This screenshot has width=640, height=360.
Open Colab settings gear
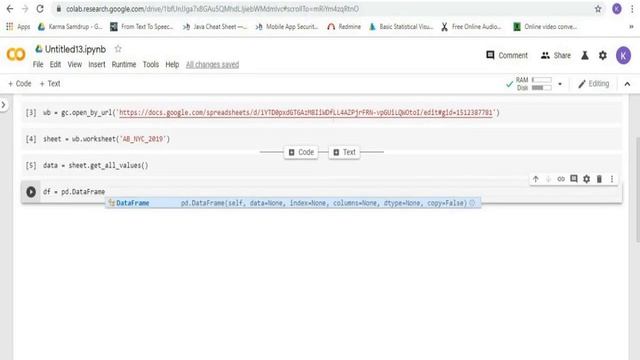point(602,55)
